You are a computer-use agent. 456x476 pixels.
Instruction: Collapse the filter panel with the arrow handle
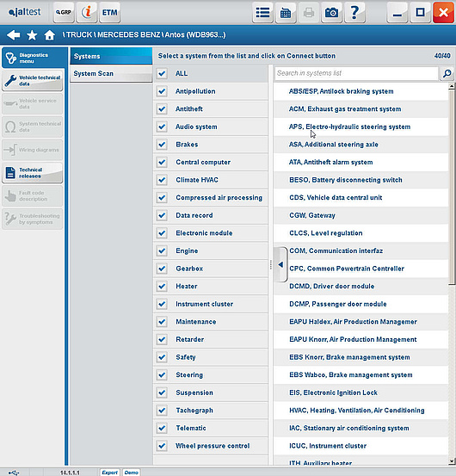click(x=280, y=265)
